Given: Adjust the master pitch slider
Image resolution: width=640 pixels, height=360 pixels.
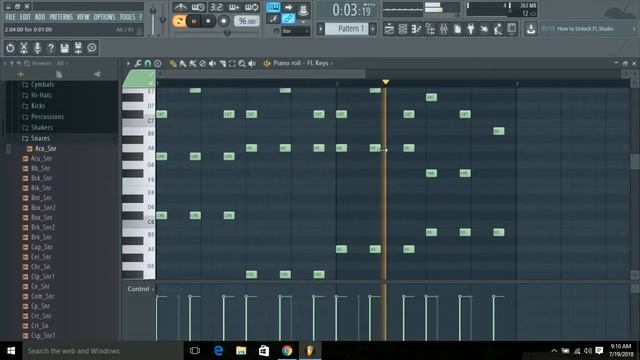Looking at the screenshot, I should click(x=162, y=20).
